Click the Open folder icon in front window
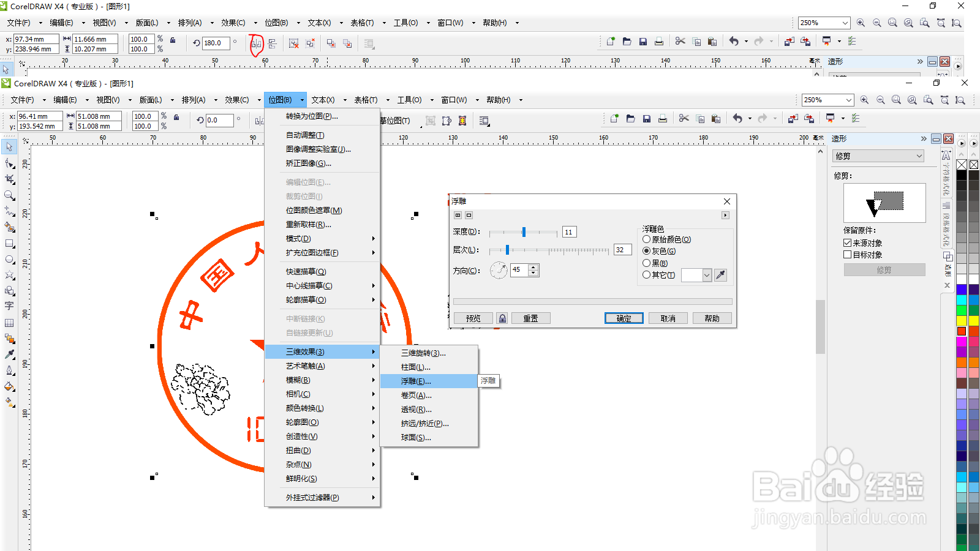 [630, 118]
